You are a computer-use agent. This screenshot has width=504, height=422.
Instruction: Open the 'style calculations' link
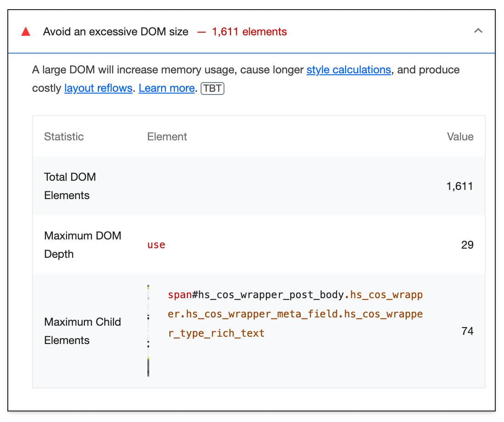point(348,70)
